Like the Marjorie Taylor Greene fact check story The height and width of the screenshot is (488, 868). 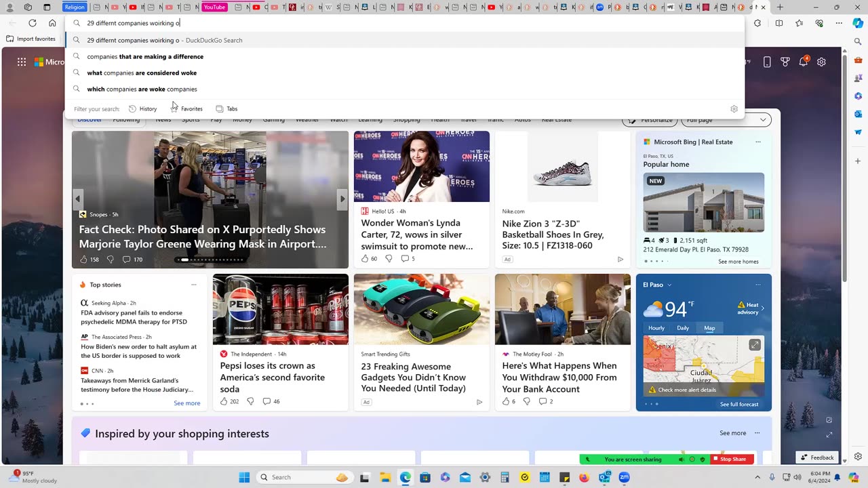coord(84,259)
